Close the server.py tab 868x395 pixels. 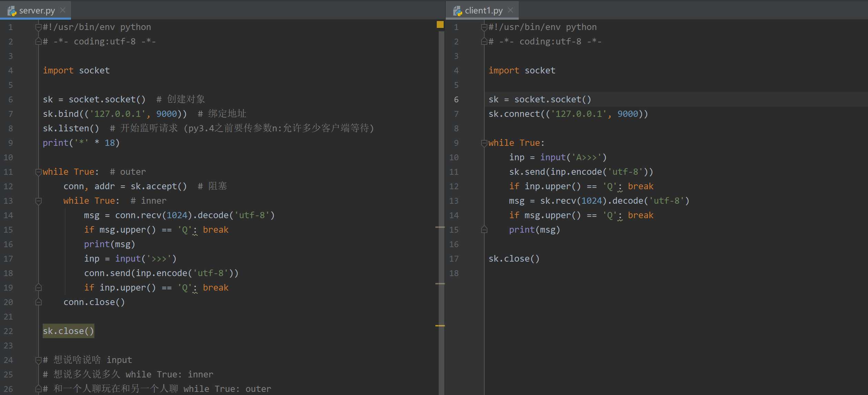(63, 10)
